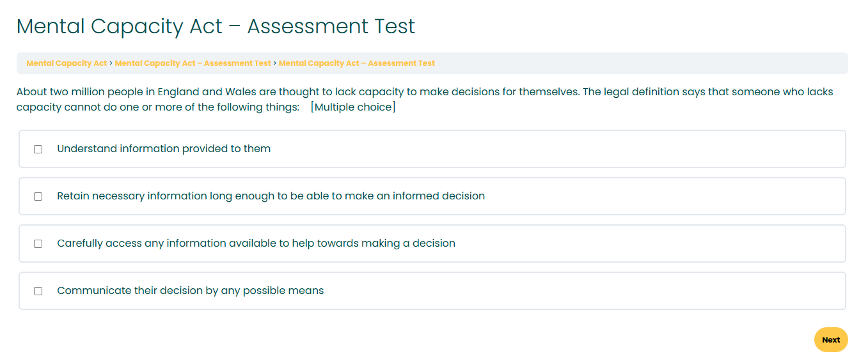
Task: Click the 'Mental Capacity Act – Assessment Test' page heading
Action: click(216, 27)
